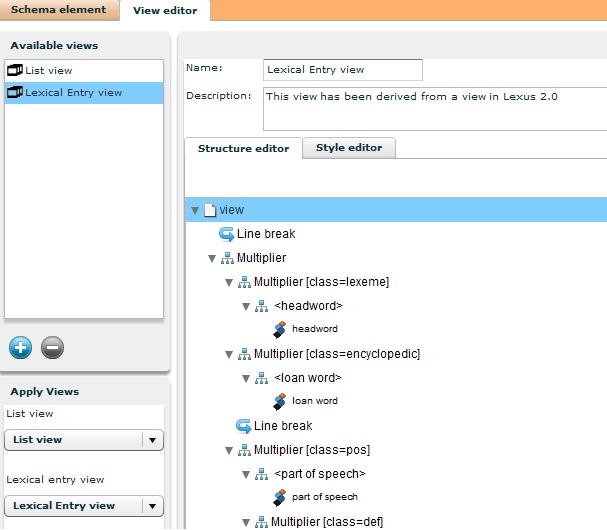The image size is (607, 530).
Task: Click the page icon beside view node
Action: click(x=210, y=210)
